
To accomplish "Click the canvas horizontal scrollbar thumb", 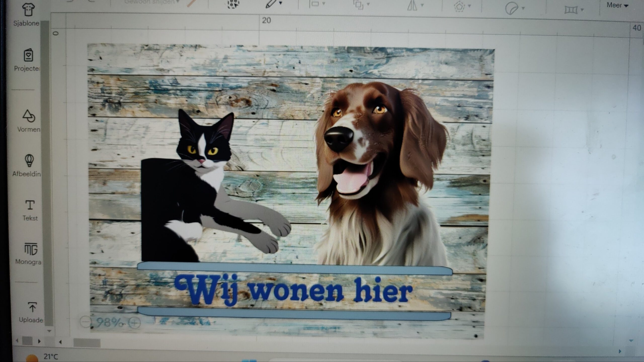I will [87, 342].
